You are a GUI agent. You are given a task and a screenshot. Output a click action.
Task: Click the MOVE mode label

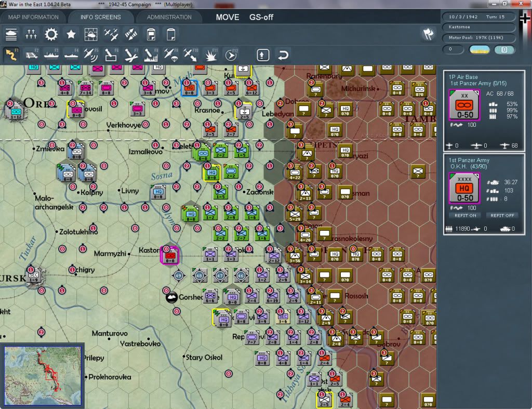[228, 17]
